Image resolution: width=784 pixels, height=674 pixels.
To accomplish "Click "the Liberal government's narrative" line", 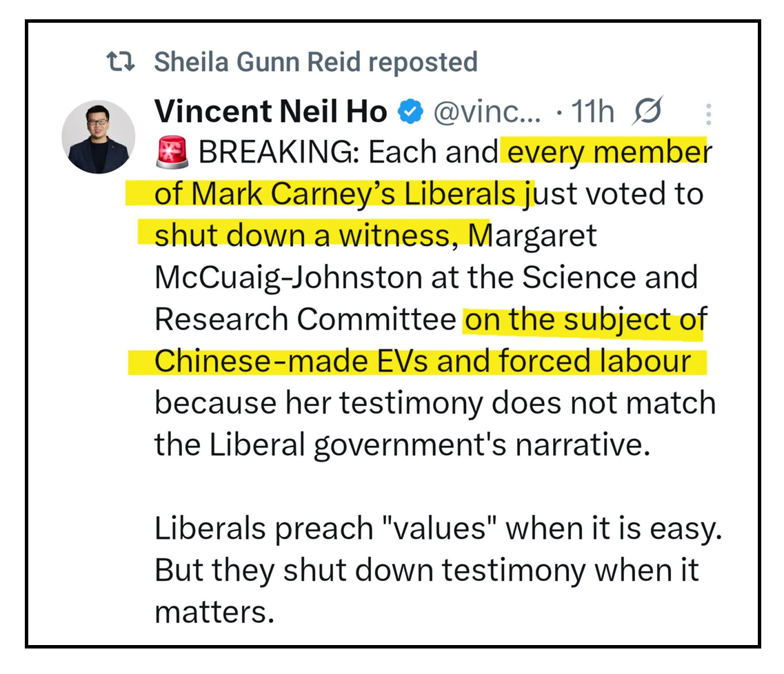I will point(402,444).
